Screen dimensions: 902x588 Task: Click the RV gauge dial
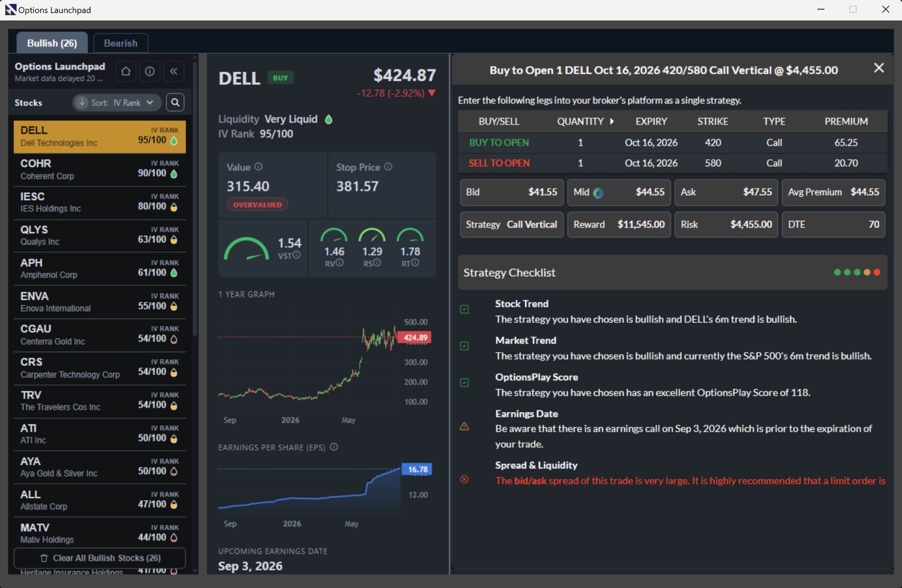pos(334,235)
